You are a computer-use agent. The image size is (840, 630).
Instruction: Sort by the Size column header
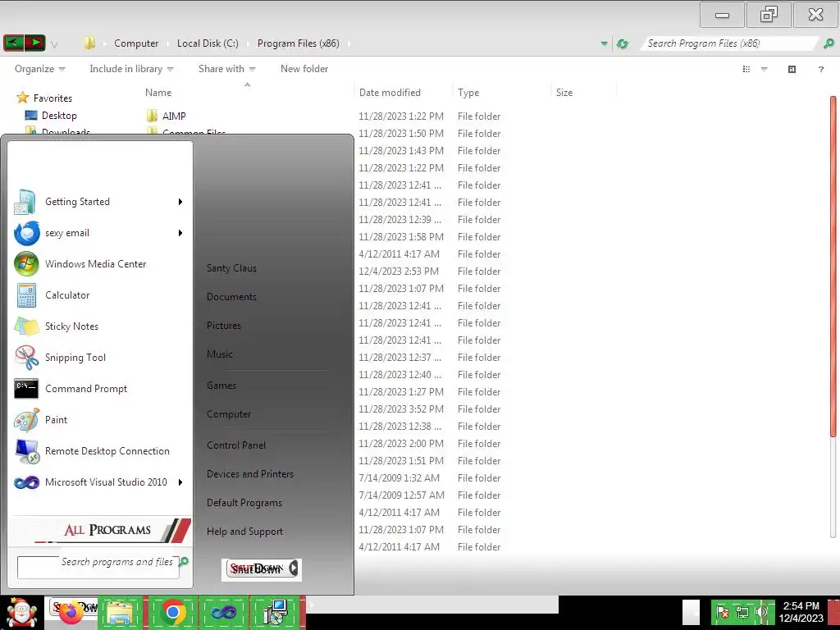(x=583, y=92)
